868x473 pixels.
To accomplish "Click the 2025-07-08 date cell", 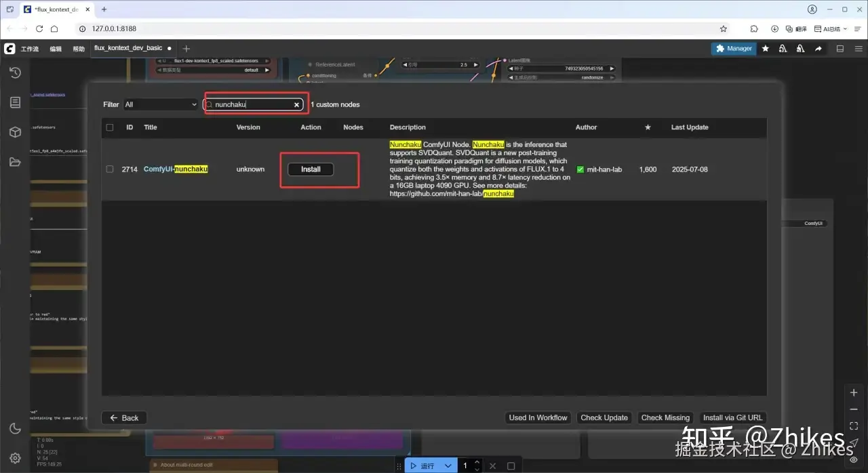I will [x=690, y=169].
